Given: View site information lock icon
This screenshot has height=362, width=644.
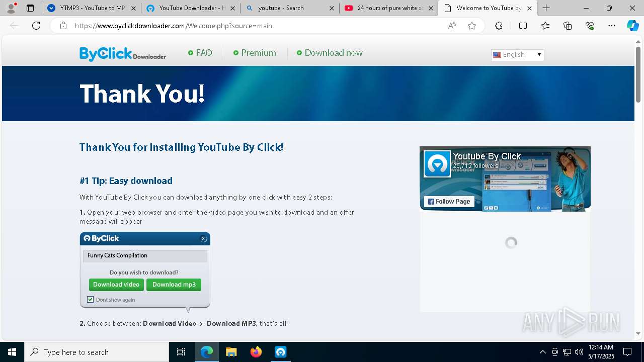Looking at the screenshot, I should pos(63,26).
